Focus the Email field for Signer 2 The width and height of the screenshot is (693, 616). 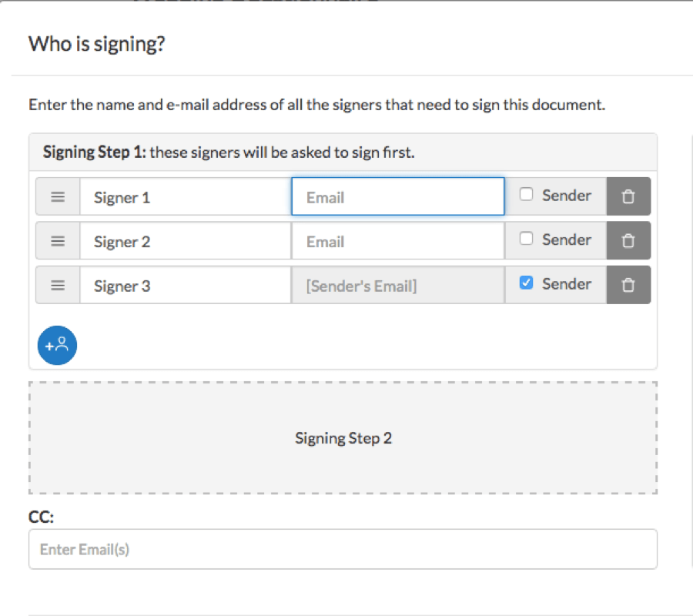[397, 241]
